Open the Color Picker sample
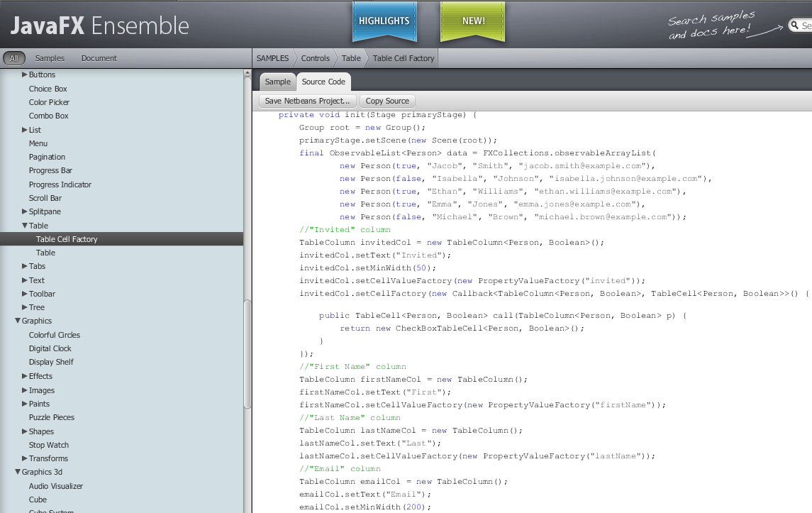Image resolution: width=812 pixels, height=513 pixels. point(49,102)
